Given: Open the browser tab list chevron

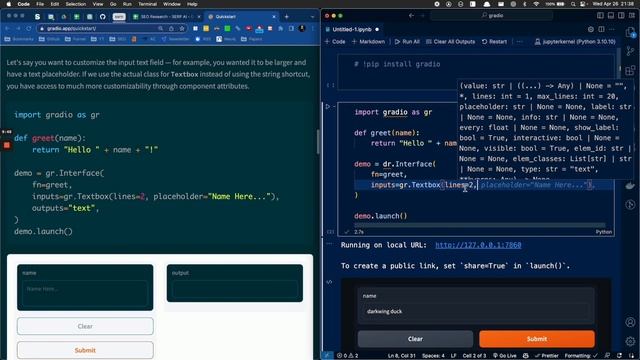Looking at the screenshot, I should pos(313,17).
